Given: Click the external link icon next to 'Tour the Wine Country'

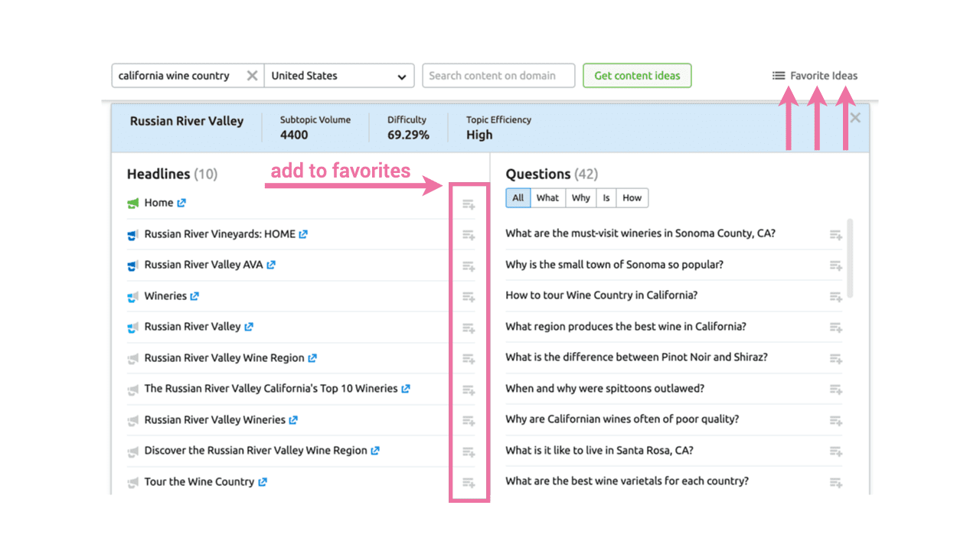Looking at the screenshot, I should point(263,481).
